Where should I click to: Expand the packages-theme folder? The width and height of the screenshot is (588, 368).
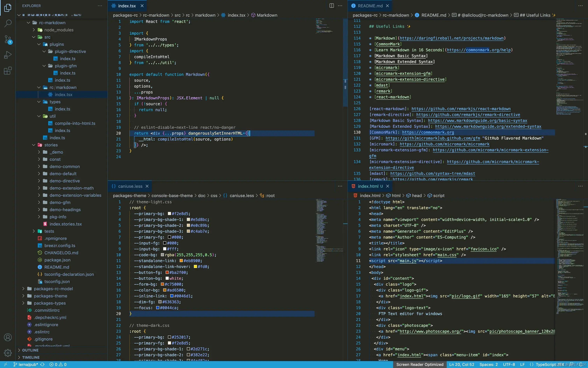click(50, 296)
